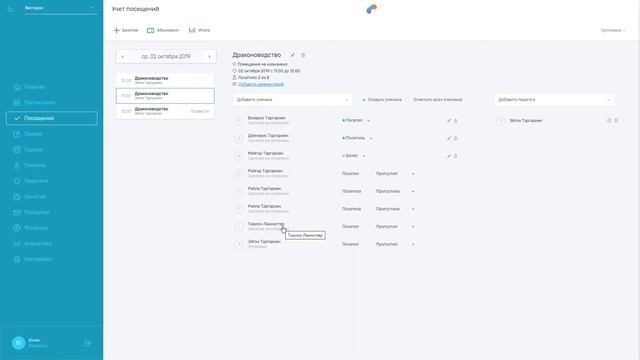The image size is (640, 360).
Task: Click the avatar circle of teacher Эйгон Таргариен
Action: [500, 120]
